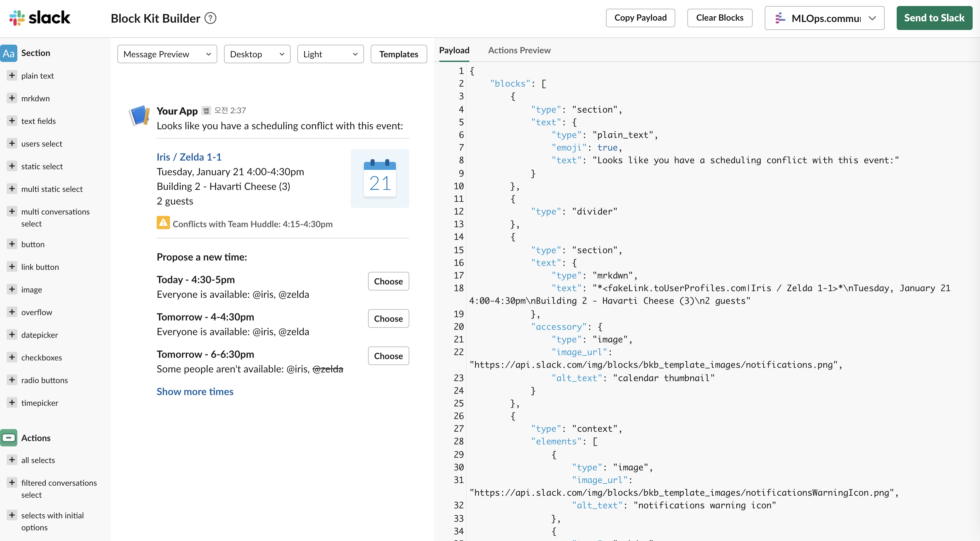Click the Slack logo
The image size is (980, 541).
(40, 18)
